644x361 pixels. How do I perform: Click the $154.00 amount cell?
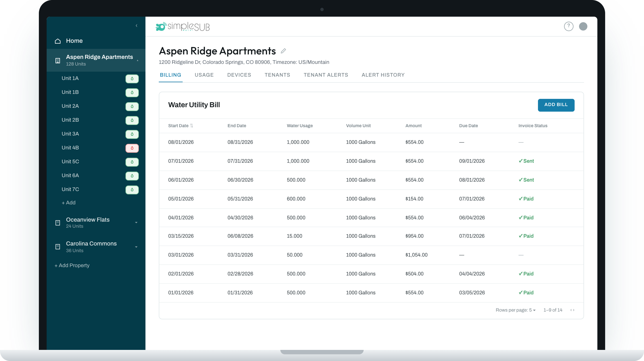pyautogui.click(x=414, y=199)
